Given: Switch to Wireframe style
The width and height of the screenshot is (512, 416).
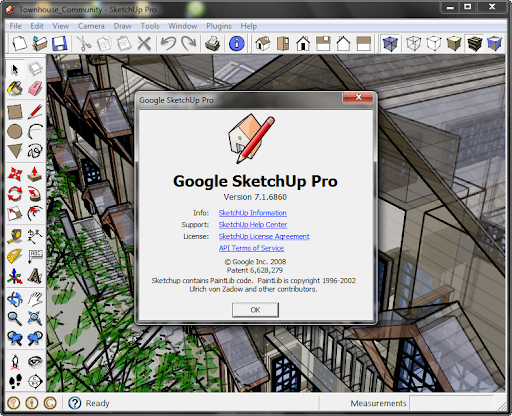Looking at the screenshot, I should (413, 43).
